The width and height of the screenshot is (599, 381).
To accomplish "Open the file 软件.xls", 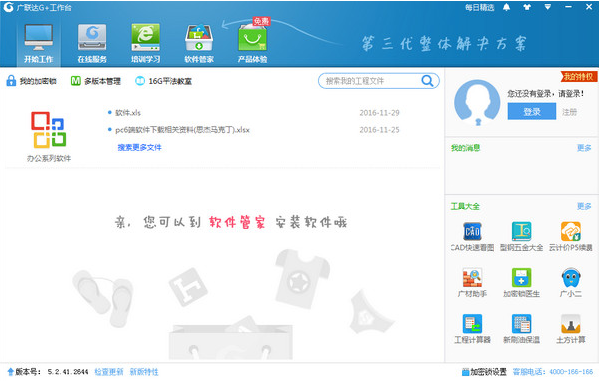I will pyautogui.click(x=128, y=113).
